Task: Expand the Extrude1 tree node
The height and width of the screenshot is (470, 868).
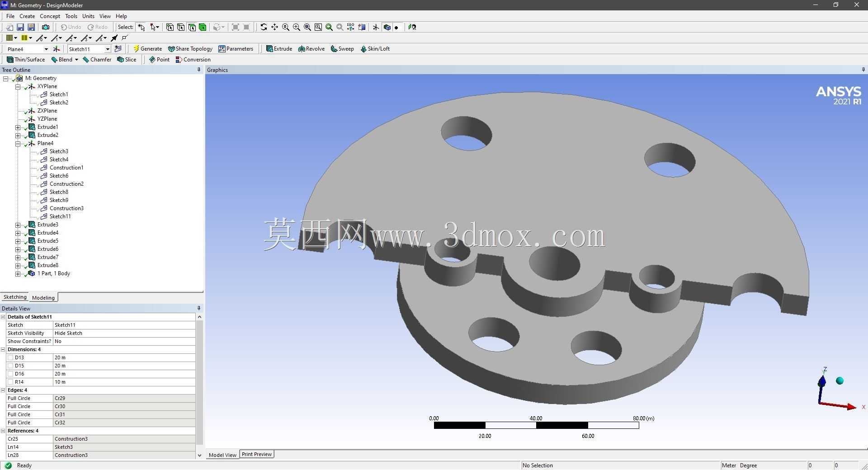Action: 18,127
